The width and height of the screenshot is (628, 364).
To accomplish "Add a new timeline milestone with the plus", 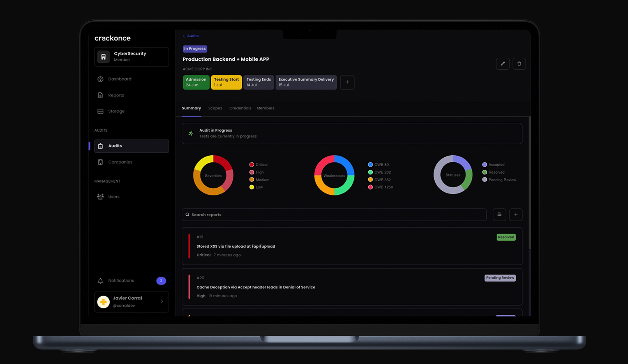I will point(347,82).
